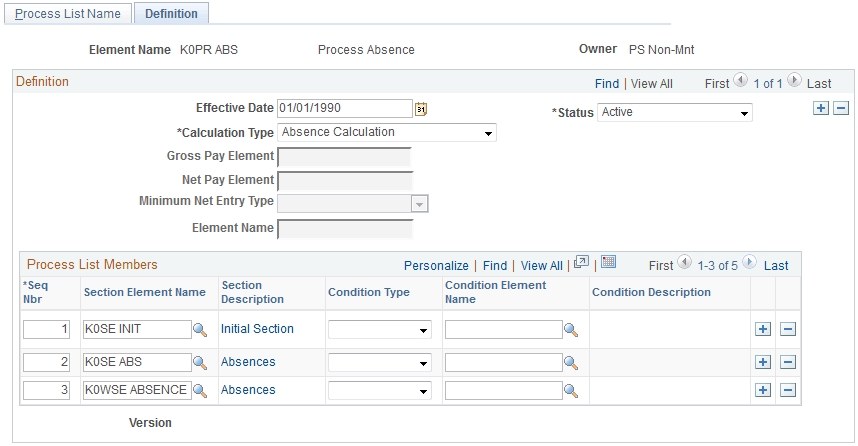This screenshot has width=858, height=446.
Task: Add a new Definition effective-dated row
Action: click(821, 109)
